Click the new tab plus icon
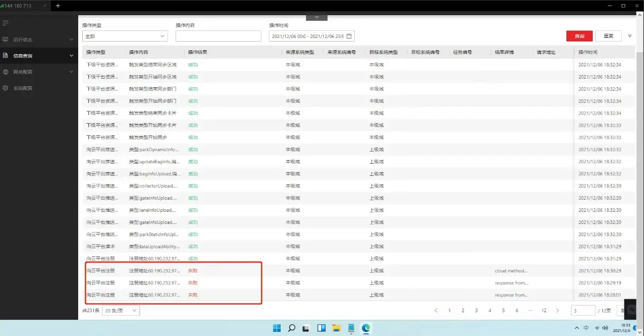Screen dimensions: 644x336 click(58, 6)
